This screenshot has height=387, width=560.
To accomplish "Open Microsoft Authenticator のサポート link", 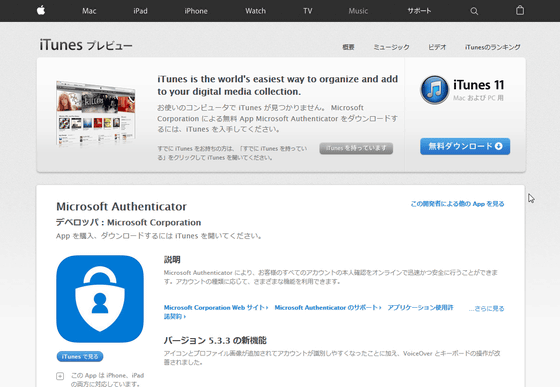I will [x=328, y=307].
